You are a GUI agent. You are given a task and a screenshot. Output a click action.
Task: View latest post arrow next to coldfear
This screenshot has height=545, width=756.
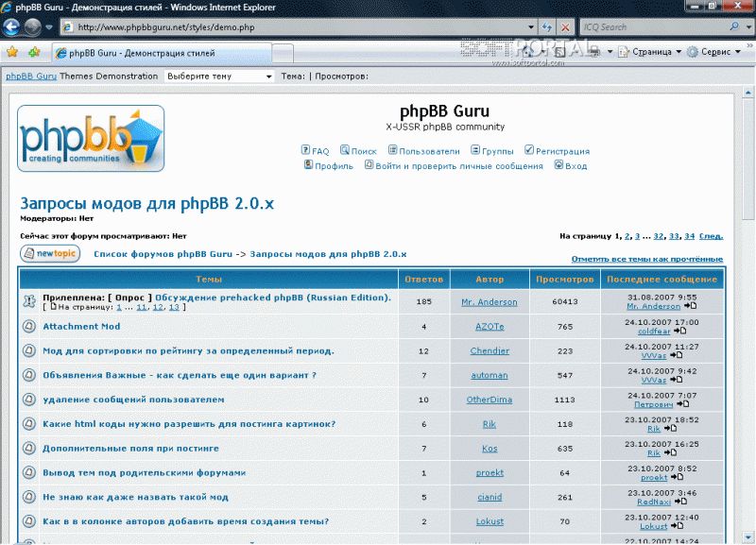[679, 331]
